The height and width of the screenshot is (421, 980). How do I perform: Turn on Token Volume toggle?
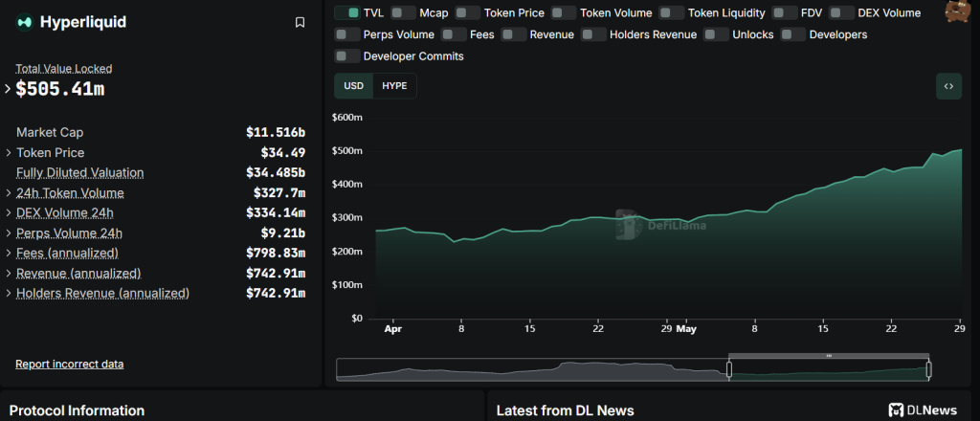(x=564, y=12)
